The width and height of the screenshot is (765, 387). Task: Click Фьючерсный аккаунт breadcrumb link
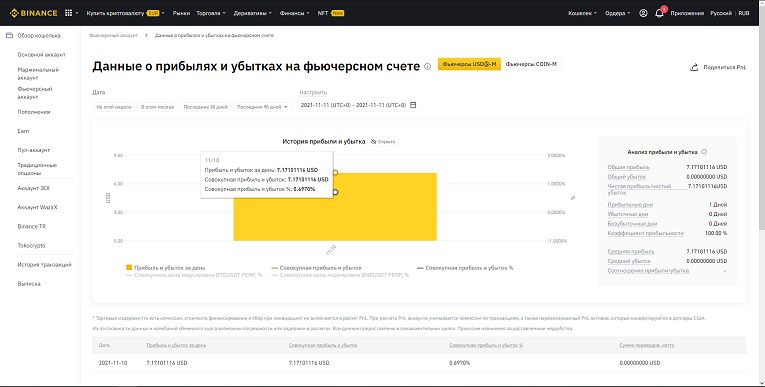tap(113, 35)
